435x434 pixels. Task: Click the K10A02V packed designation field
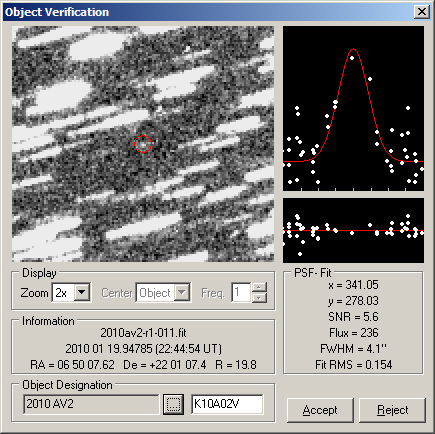(x=227, y=404)
